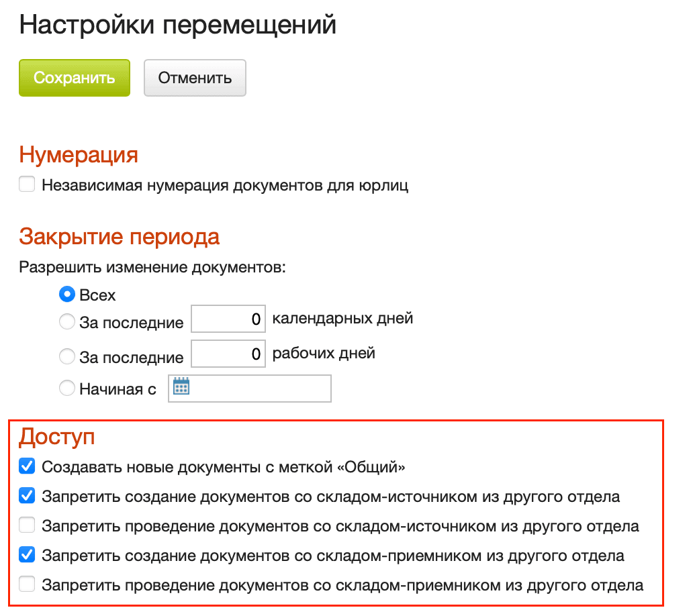
Task: Choose the 'За последние рабочих дней' radio
Action: 67,356
